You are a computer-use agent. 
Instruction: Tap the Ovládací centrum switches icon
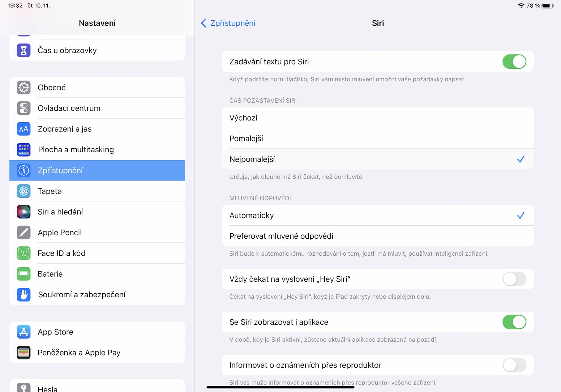24,108
